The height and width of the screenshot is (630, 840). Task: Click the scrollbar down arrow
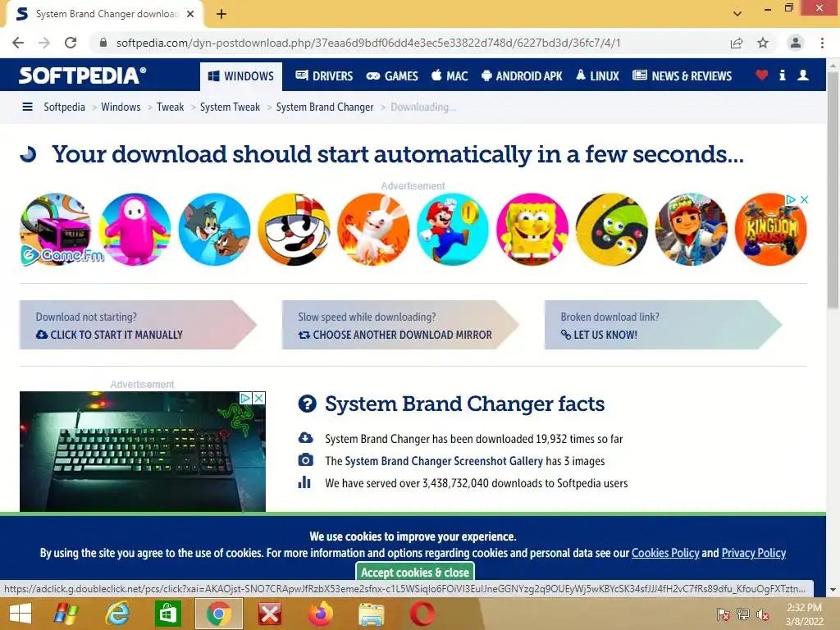coord(833,589)
